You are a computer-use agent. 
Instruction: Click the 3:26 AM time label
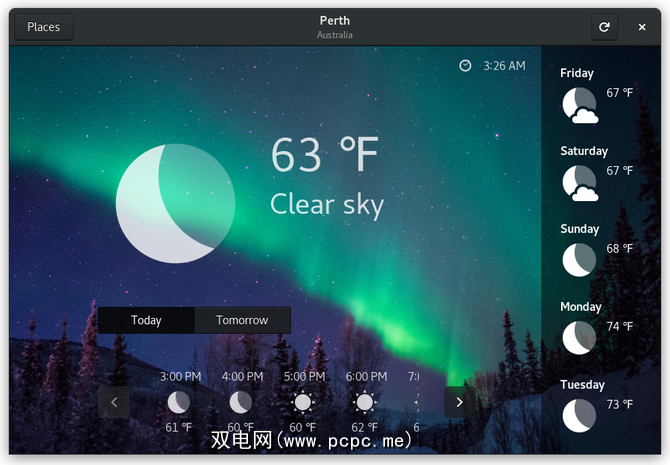tap(504, 66)
